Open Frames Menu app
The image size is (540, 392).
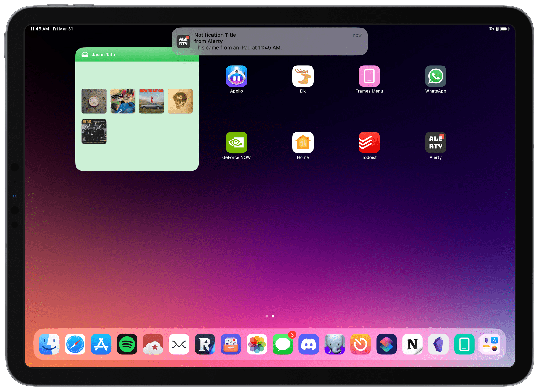(369, 76)
